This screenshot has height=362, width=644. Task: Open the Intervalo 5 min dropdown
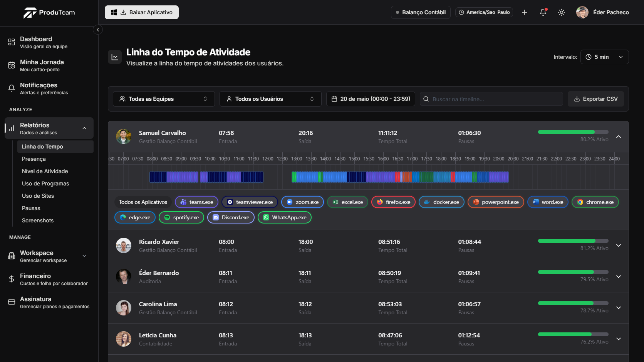[605, 57]
